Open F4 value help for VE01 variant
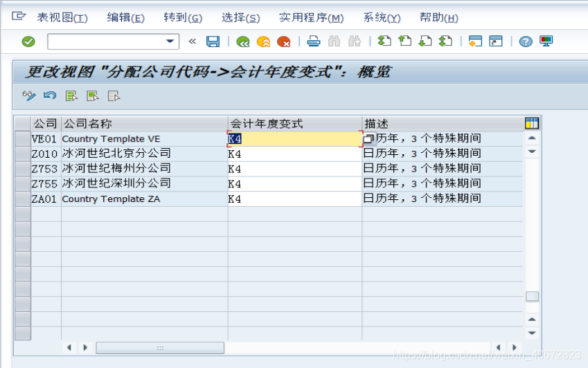588x368 pixels. (x=368, y=139)
